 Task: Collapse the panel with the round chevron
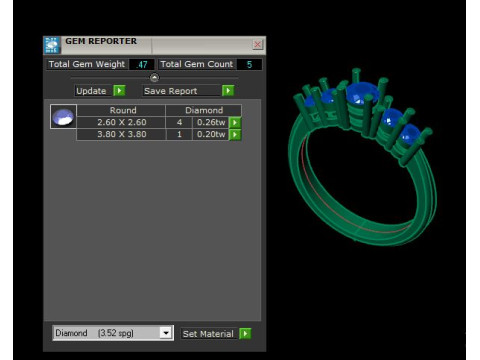click(x=154, y=77)
